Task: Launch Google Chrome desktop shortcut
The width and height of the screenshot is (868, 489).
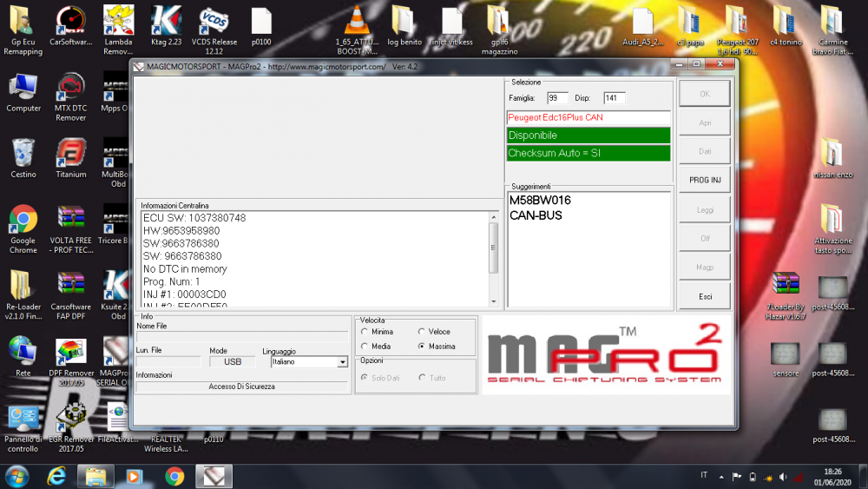Action: click(x=23, y=230)
